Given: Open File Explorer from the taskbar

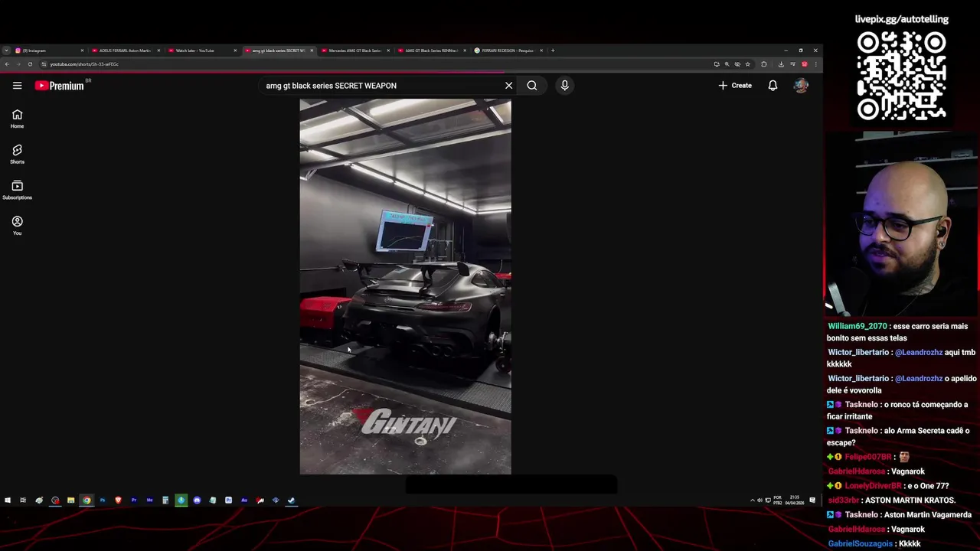Looking at the screenshot, I should point(70,500).
